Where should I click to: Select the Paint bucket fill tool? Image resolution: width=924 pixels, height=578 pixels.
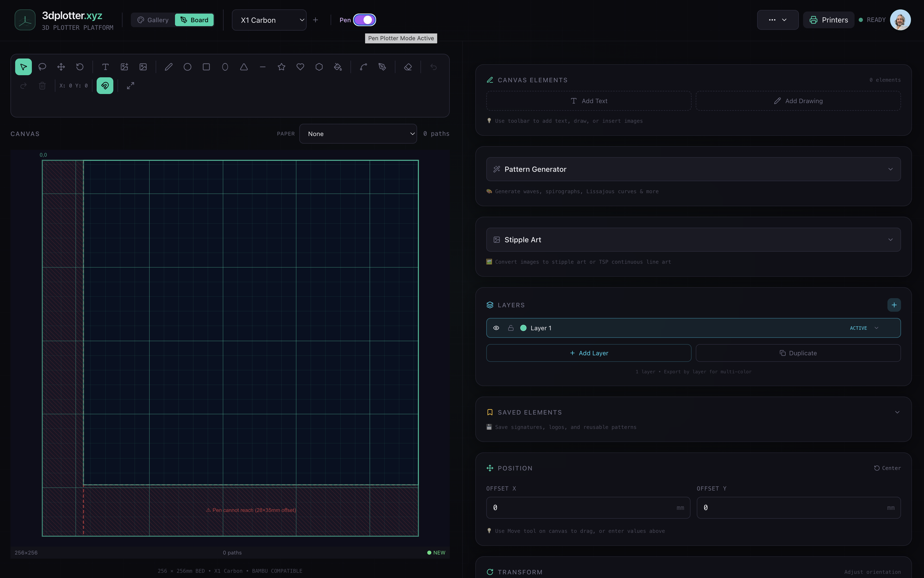coord(338,67)
